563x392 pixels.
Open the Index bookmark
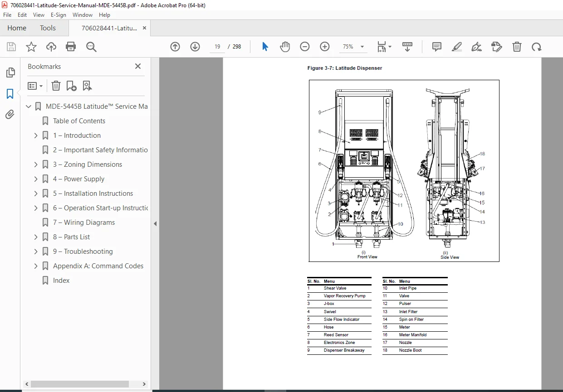tap(61, 281)
